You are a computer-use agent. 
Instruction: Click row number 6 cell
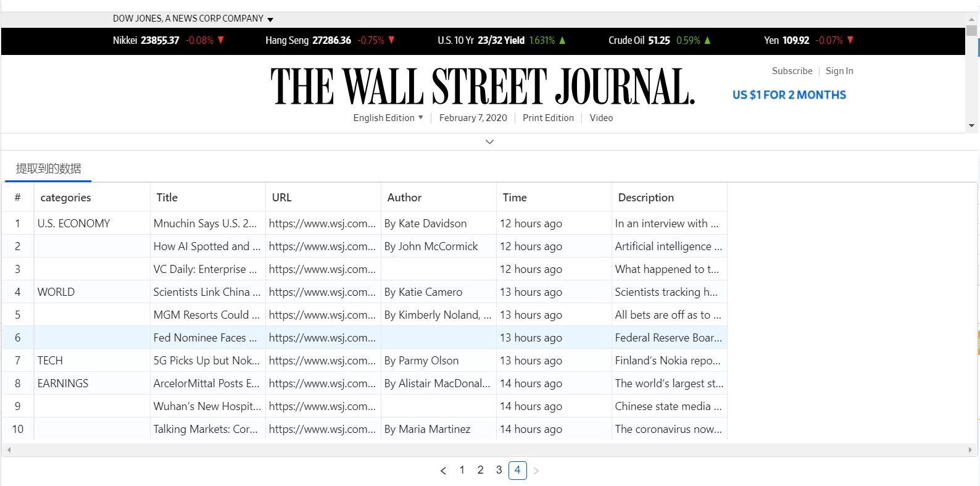[x=17, y=338]
